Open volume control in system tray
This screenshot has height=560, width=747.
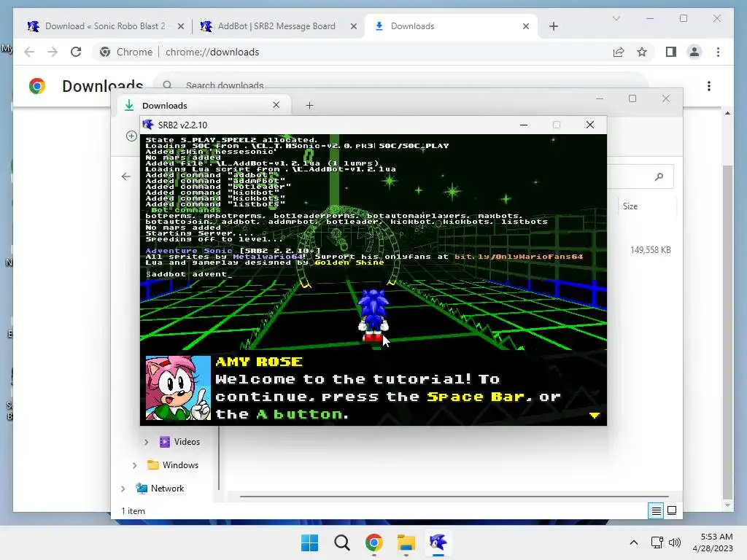[x=674, y=542]
